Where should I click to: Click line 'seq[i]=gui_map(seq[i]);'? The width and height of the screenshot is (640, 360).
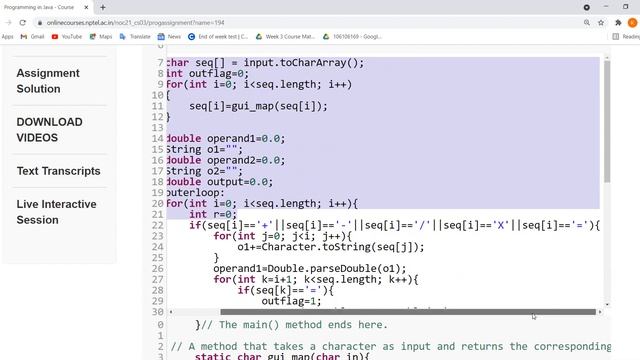tap(258, 106)
